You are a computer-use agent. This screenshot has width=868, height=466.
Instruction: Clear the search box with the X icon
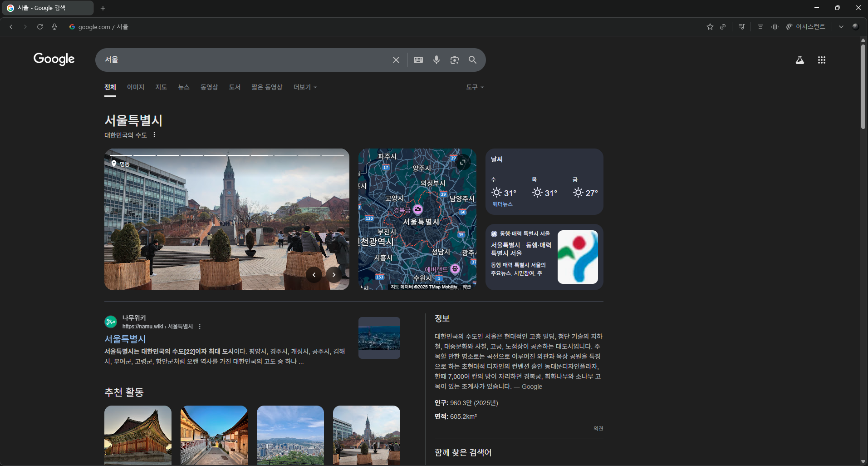[396, 60]
